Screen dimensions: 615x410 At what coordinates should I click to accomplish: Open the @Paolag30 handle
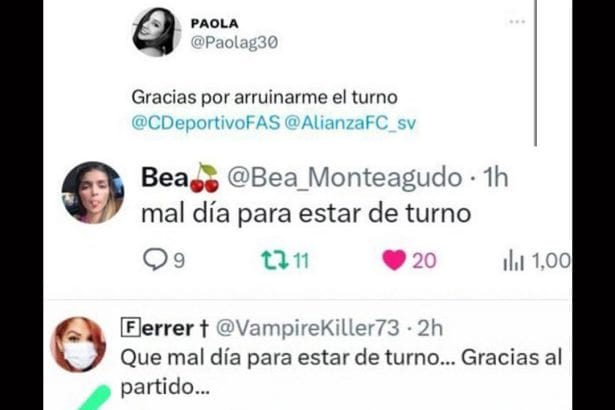click(234, 42)
